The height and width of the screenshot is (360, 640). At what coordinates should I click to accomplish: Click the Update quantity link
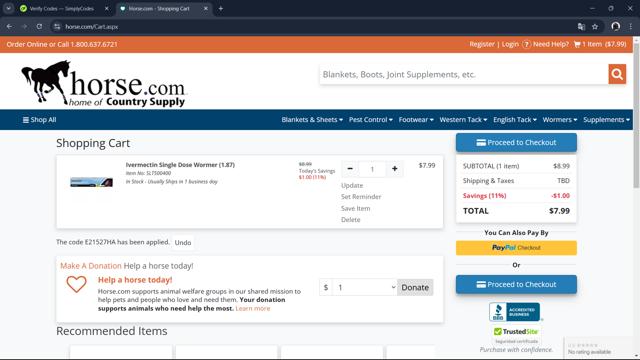(x=352, y=185)
